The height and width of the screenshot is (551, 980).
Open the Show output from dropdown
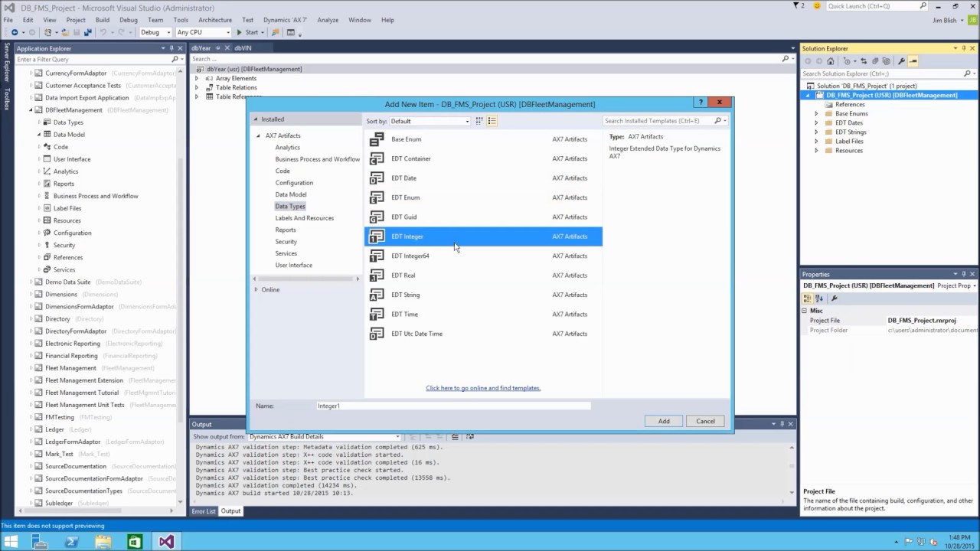click(x=325, y=436)
